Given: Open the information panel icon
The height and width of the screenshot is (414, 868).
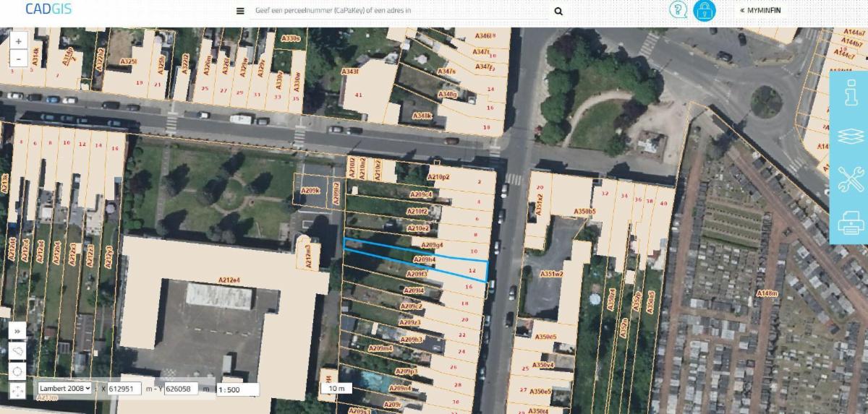Looking at the screenshot, I should 851,93.
